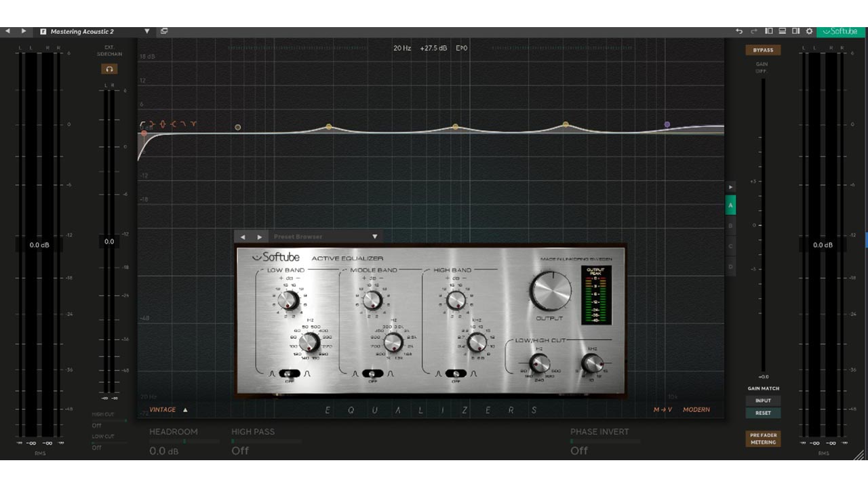Toggle the external sidechain headphone button
The width and height of the screenshot is (868, 488).
[108, 69]
